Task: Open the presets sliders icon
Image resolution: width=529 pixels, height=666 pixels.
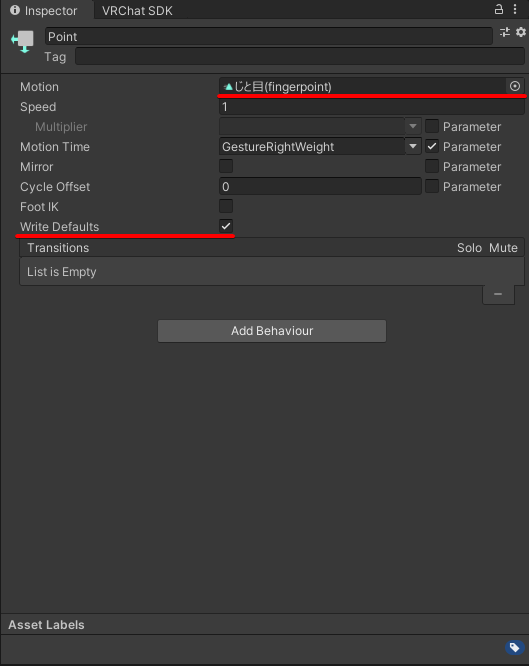Action: coord(505,32)
